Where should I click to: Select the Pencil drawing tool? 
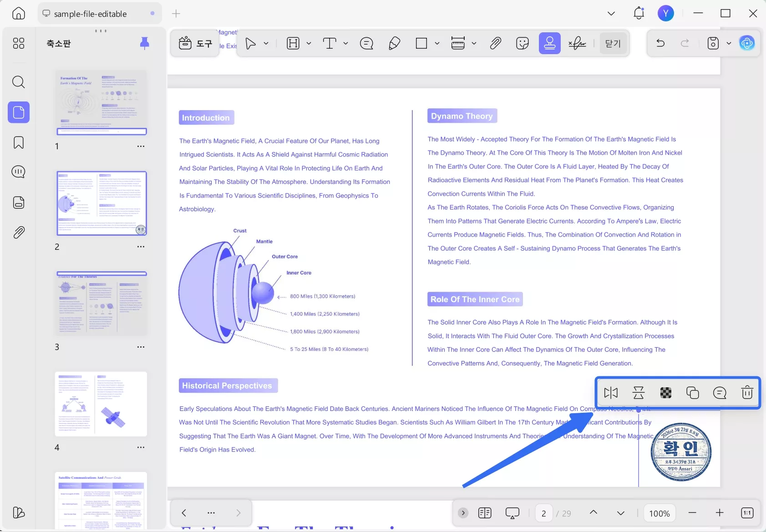click(394, 43)
